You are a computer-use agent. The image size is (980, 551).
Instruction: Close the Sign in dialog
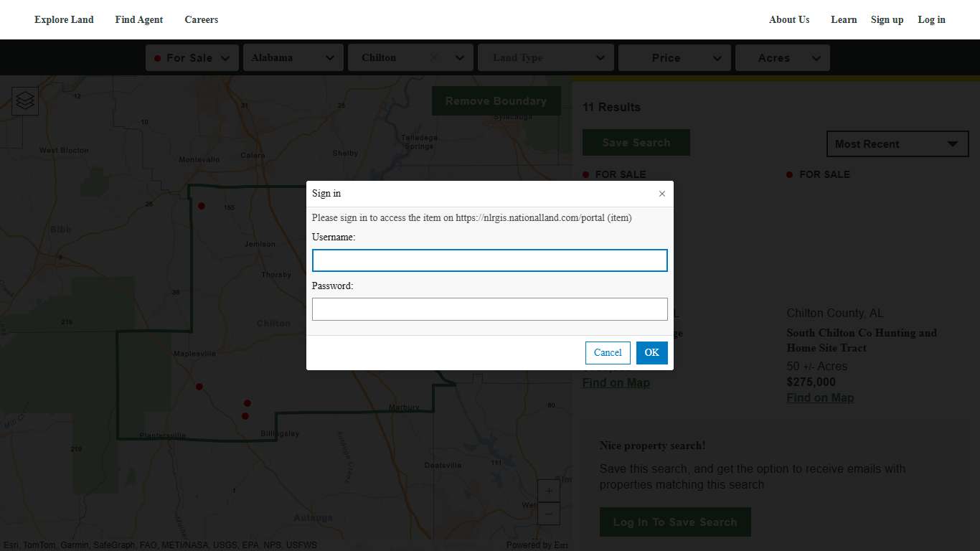(661, 194)
